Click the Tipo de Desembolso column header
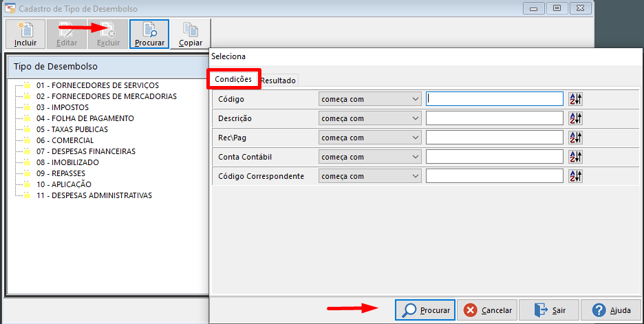 pyautogui.click(x=109, y=67)
